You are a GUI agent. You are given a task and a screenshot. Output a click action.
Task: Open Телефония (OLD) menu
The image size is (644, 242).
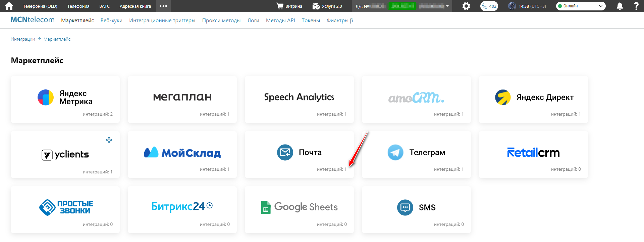40,6
